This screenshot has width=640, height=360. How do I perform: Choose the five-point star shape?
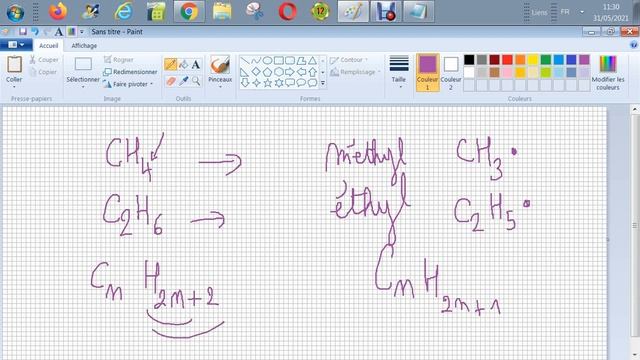[267, 83]
